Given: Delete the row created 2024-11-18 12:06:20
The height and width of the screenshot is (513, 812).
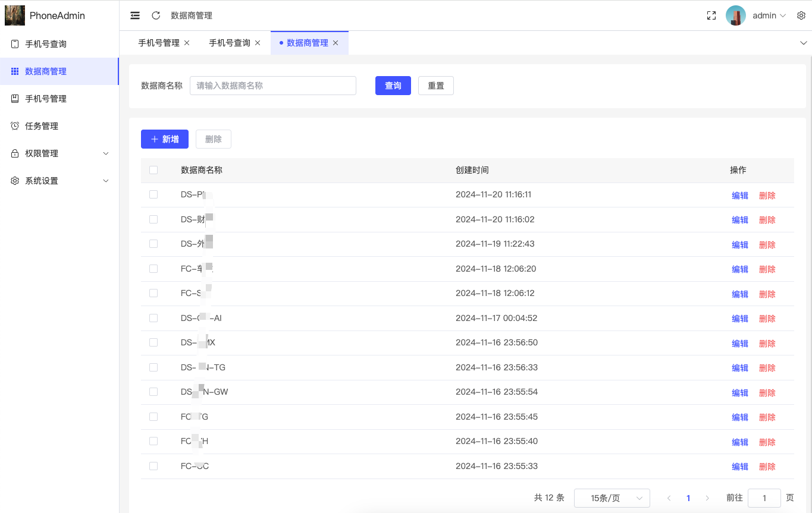Looking at the screenshot, I should point(767,269).
